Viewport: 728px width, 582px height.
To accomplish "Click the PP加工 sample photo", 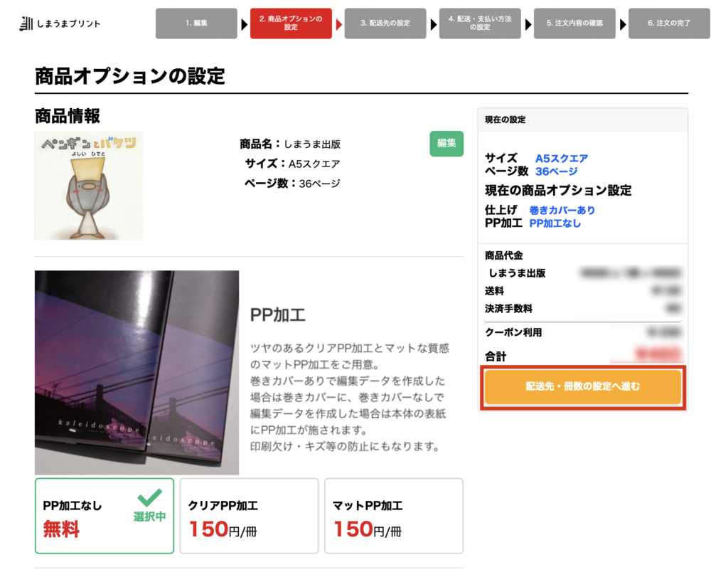I will click(137, 373).
